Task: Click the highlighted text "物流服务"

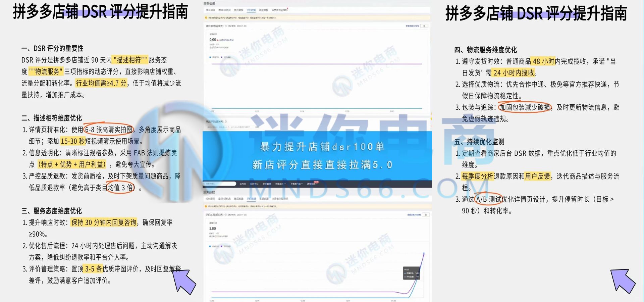Action: [x=46, y=72]
